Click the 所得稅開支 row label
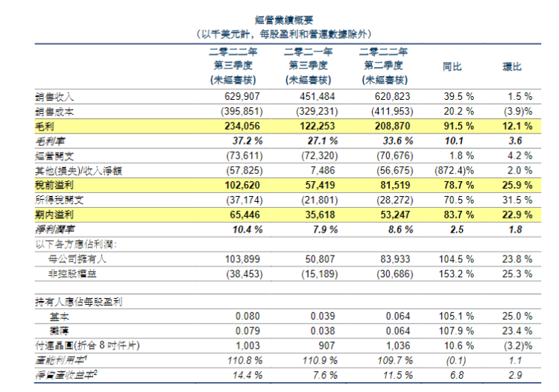559x392 pixels. click(x=59, y=200)
